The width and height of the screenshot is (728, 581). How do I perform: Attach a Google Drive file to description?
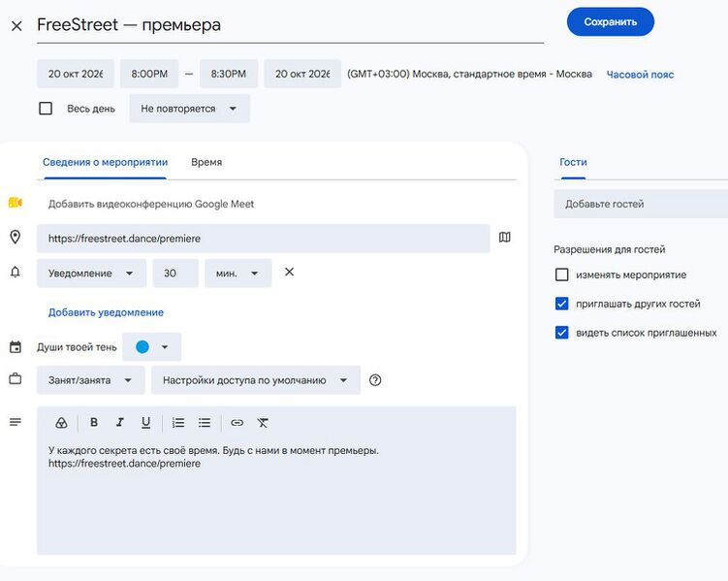coord(61,423)
